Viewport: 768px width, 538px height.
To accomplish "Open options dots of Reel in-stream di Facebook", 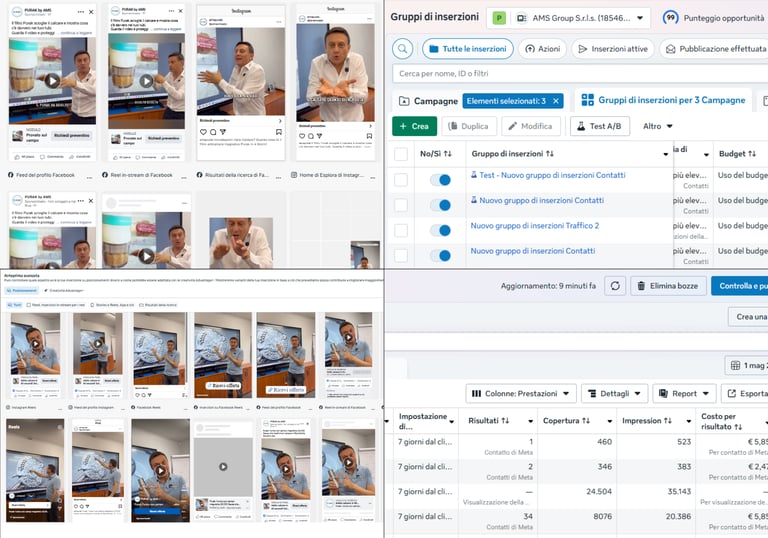I will pyautogui.click(x=186, y=177).
